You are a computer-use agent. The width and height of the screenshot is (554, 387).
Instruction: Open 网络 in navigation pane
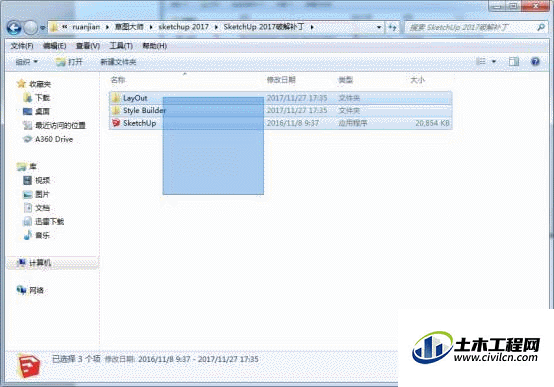pos(36,291)
